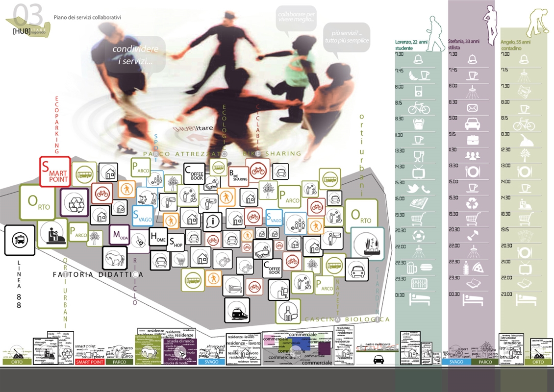Open the purple MODA tile

pos(120,235)
